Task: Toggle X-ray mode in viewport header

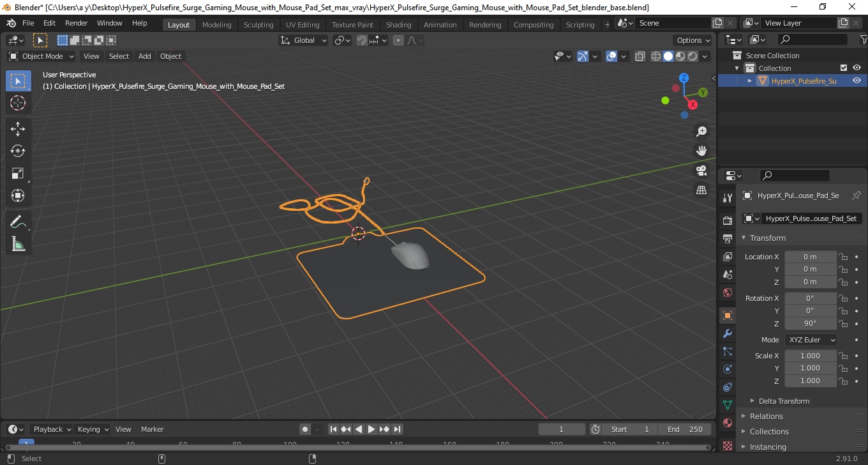Action: (x=640, y=56)
